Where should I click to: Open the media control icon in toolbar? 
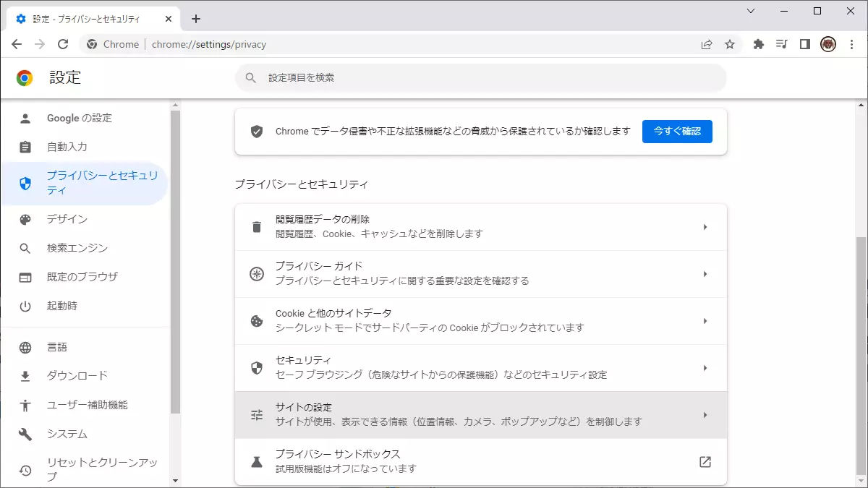tap(781, 44)
